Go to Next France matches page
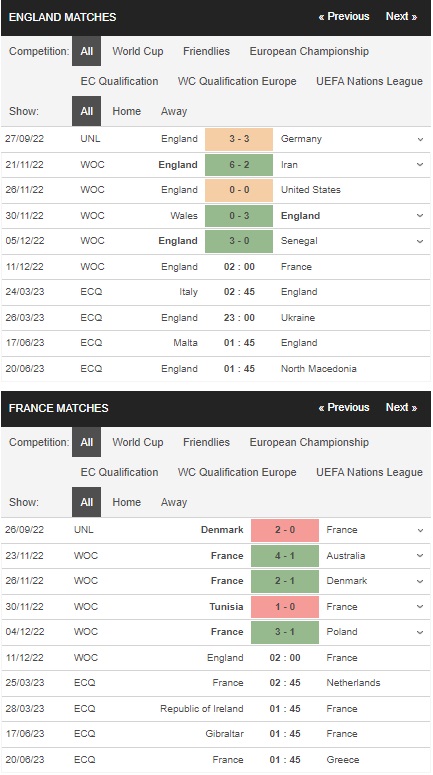Viewport: 433px width, 775px height. [x=401, y=407]
